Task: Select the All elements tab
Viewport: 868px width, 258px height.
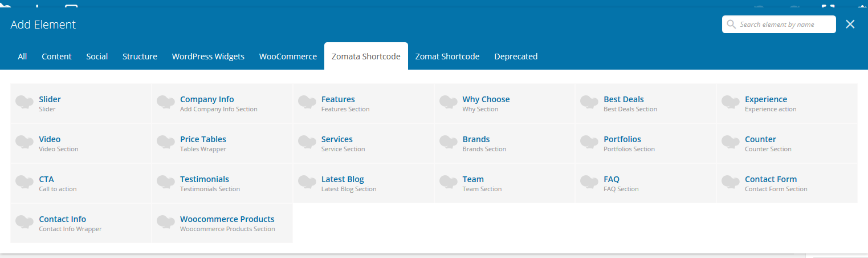Action: click(x=22, y=57)
